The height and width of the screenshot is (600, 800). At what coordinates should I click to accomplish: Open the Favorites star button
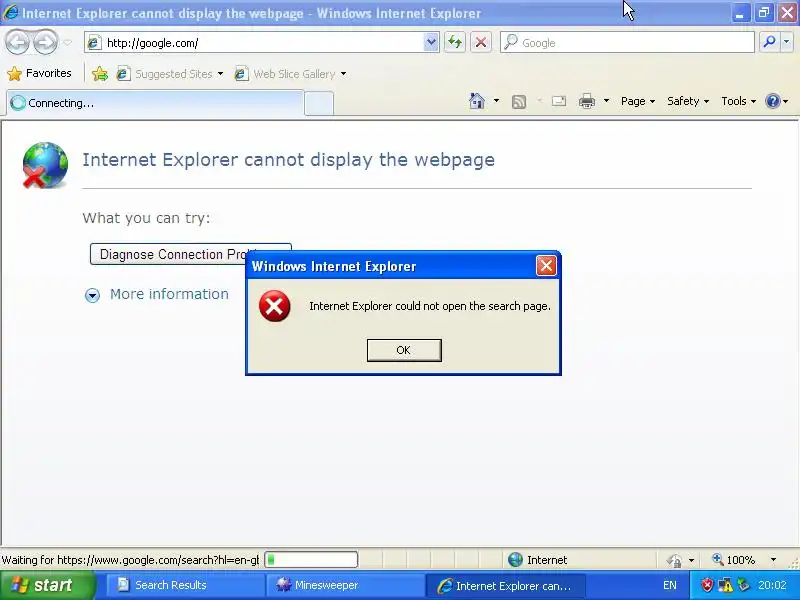[39, 73]
